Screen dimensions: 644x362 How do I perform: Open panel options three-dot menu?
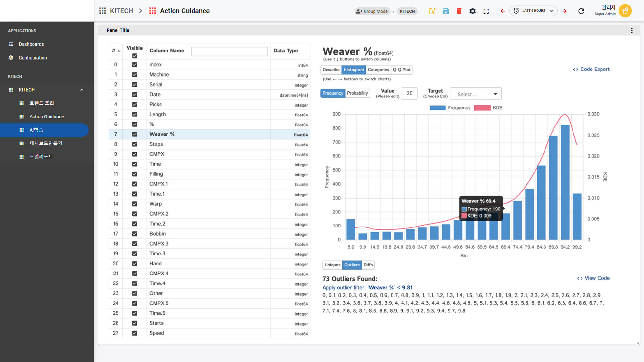(632, 30)
